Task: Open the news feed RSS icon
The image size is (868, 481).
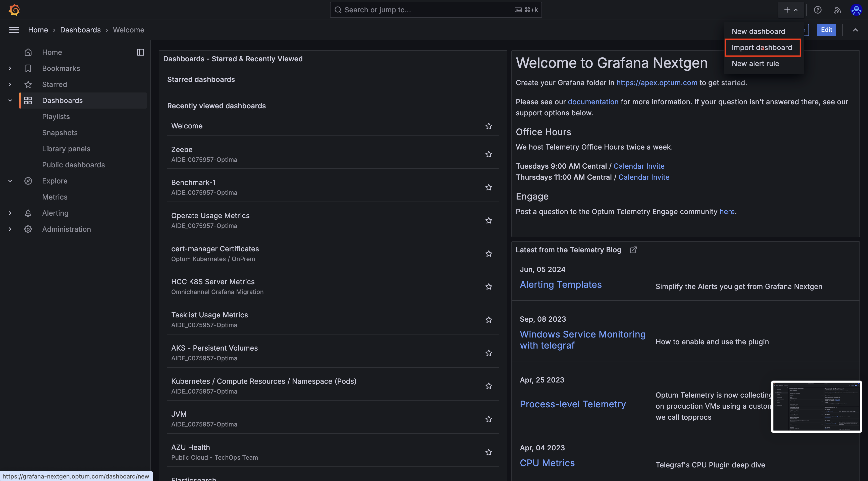Action: point(837,10)
